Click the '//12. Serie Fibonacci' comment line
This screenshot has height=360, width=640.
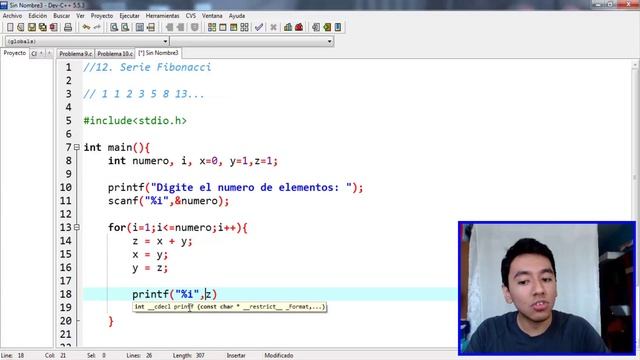(147, 67)
